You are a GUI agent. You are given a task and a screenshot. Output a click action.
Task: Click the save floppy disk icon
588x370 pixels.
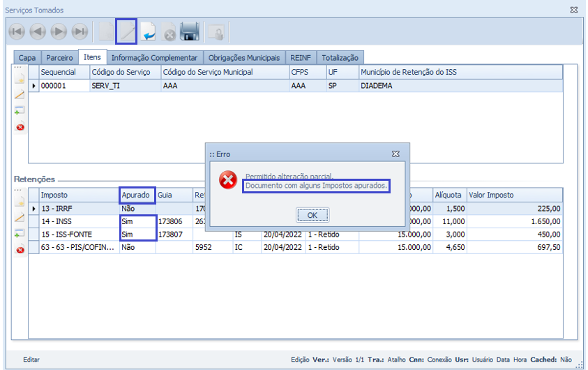tap(190, 31)
